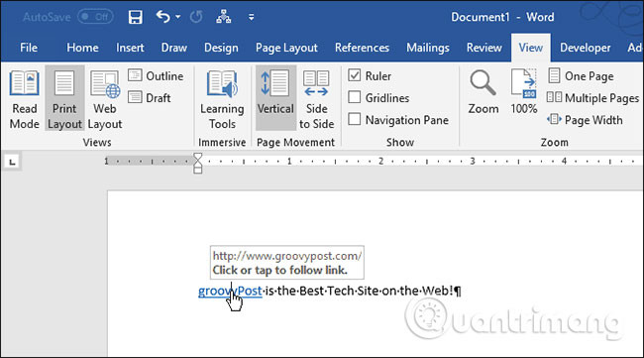This screenshot has width=644, height=358.
Task: Click the ruler at the 4 inch mark
Action: pos(564,161)
